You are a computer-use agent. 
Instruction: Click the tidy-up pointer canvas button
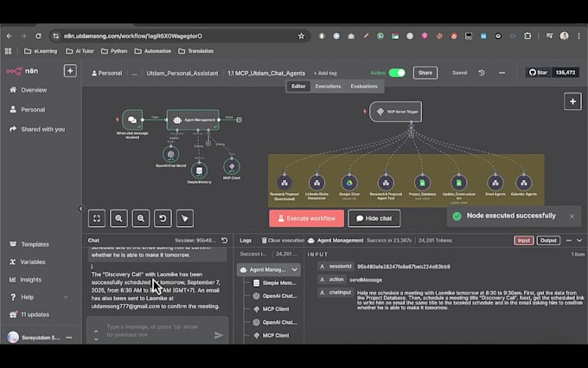click(x=185, y=218)
